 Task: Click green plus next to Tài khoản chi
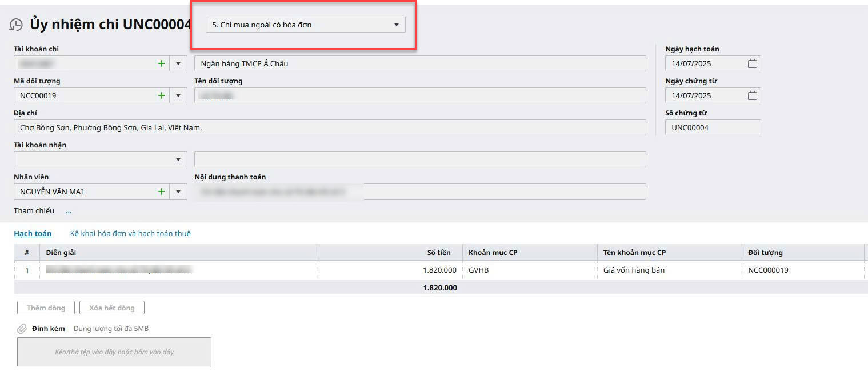[x=162, y=63]
